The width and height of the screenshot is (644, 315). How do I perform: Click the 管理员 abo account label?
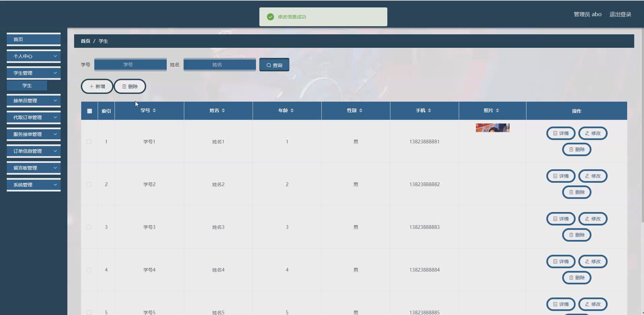(587, 14)
